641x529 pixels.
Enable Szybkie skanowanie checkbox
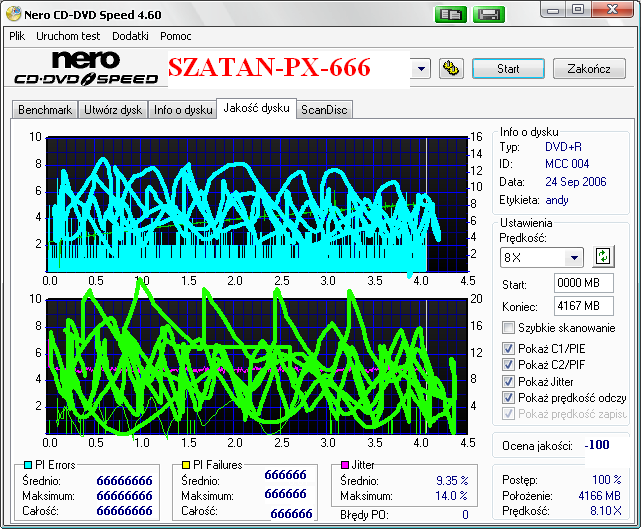click(508, 327)
